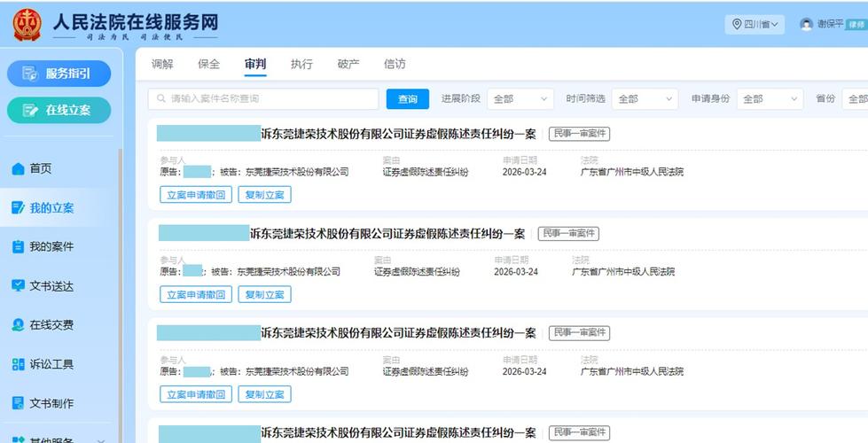Open the first case title 诉东莞捷荣技术股份有限公司
Screen dimensions: 868x443
(x=399, y=134)
